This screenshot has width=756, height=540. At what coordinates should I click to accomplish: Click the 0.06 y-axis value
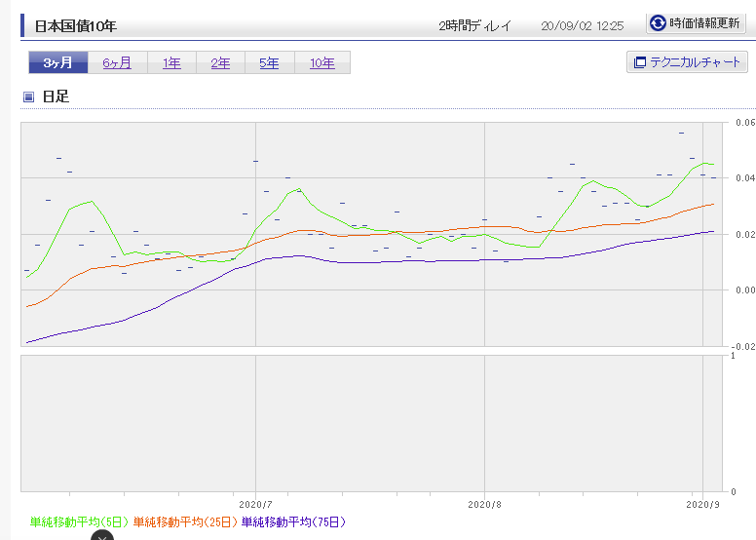pyautogui.click(x=745, y=123)
